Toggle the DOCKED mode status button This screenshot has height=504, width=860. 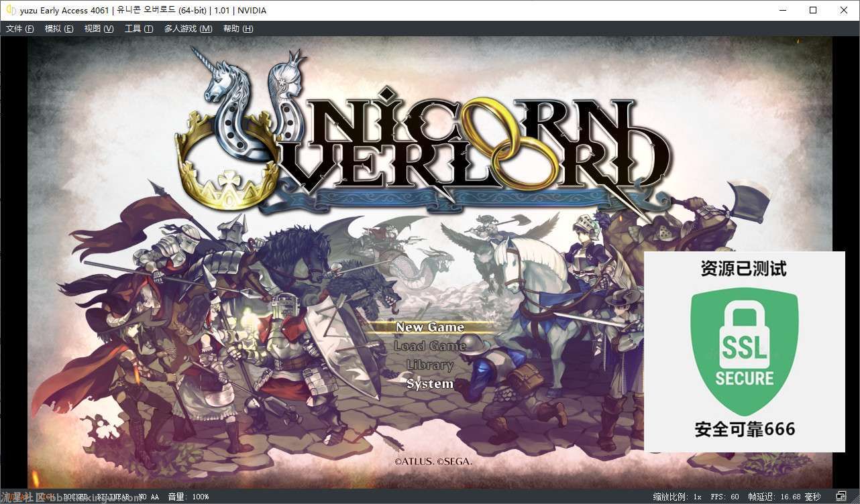(75, 497)
